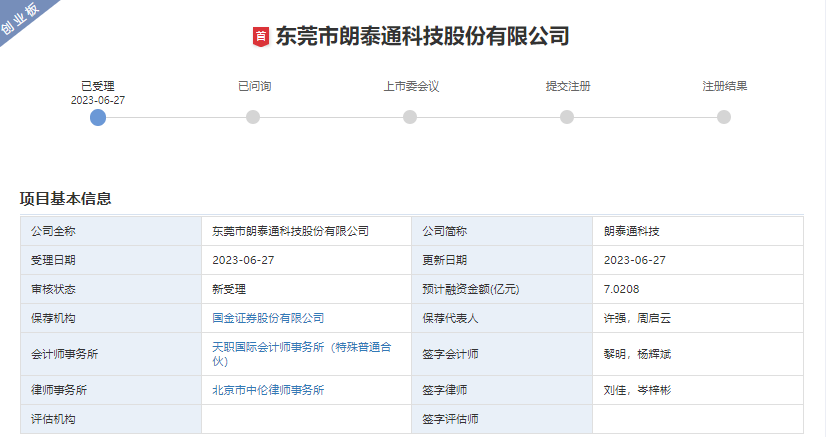
Task: Open the 国金证券股份有限公司 link
Action: [x=268, y=318]
